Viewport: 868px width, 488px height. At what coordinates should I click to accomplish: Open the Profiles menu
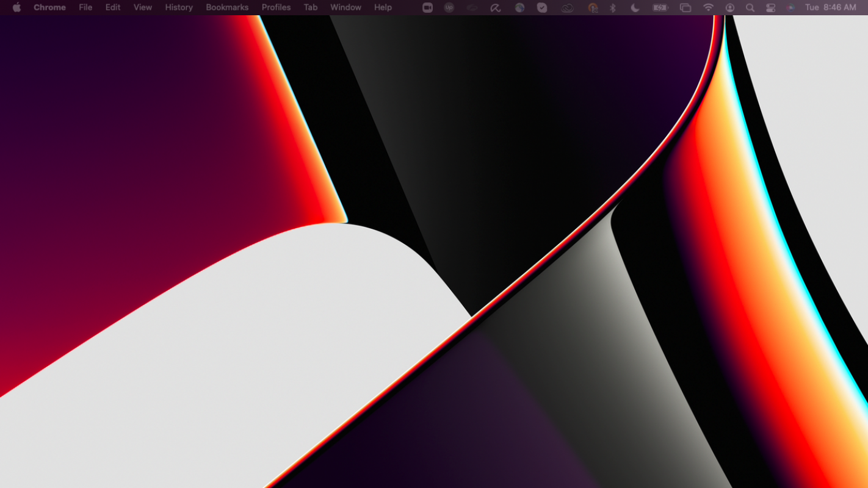pos(276,7)
